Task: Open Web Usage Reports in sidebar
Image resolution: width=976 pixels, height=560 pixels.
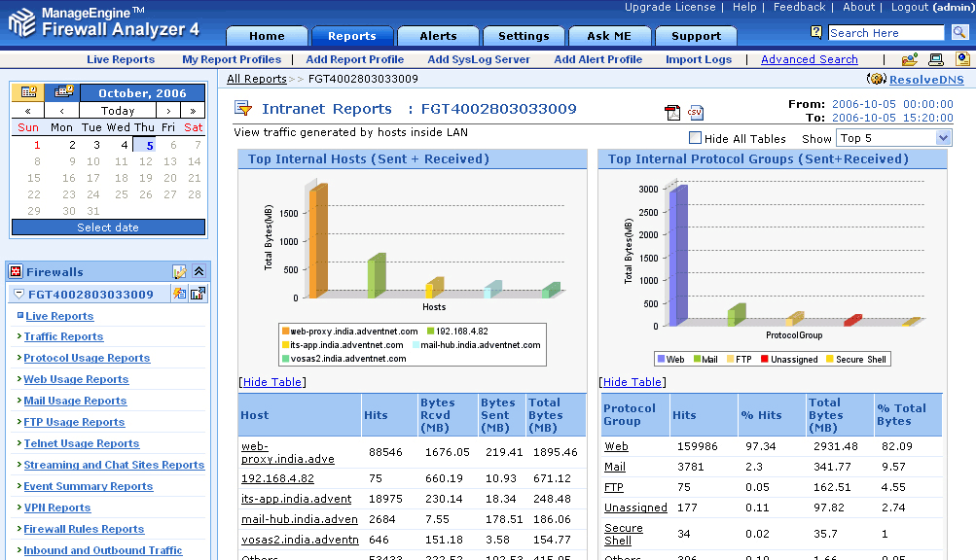Action: click(x=76, y=379)
